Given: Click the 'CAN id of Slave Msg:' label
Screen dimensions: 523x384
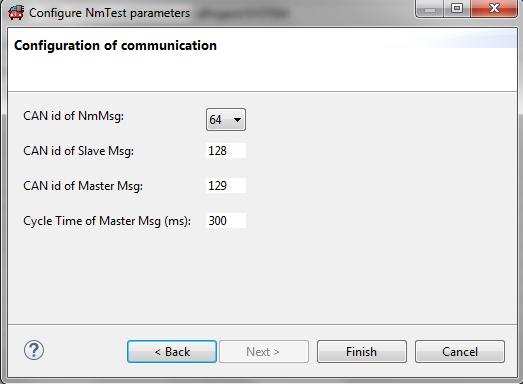Looking at the screenshot, I should [78, 151].
